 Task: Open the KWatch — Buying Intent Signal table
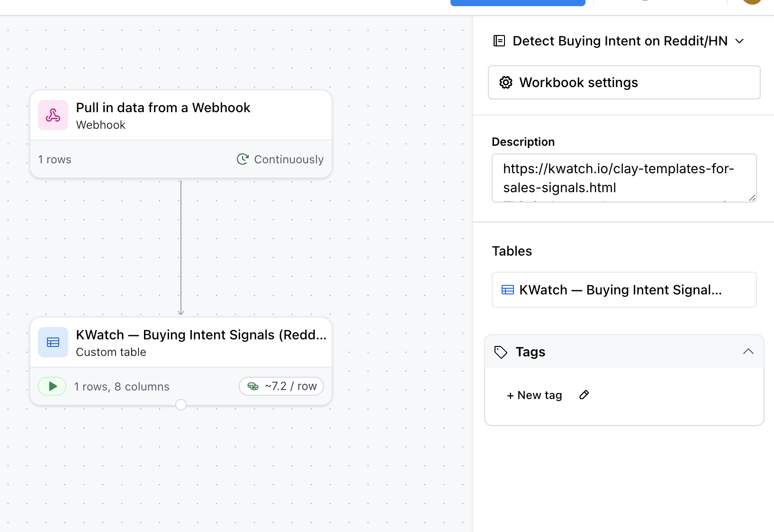pos(624,290)
